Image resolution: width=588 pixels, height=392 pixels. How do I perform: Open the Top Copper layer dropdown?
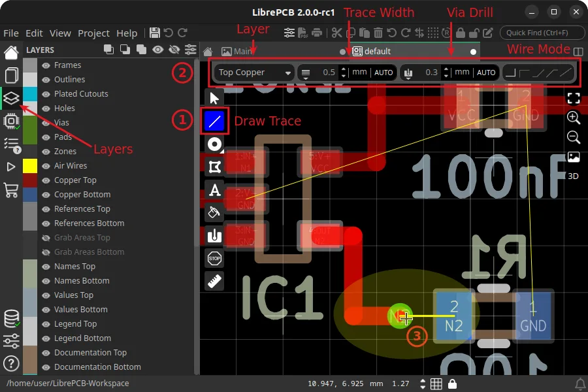(254, 73)
